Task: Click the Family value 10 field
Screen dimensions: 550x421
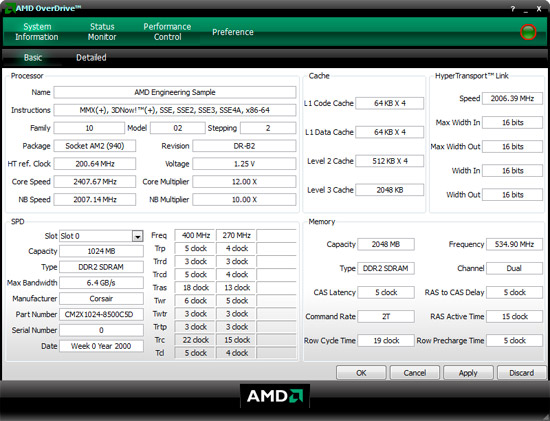Action: tap(89, 128)
